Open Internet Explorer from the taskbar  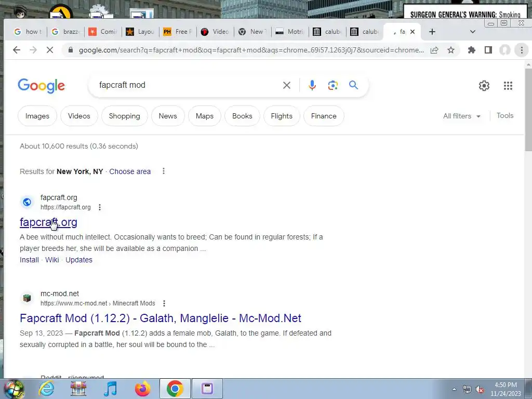(x=46, y=389)
